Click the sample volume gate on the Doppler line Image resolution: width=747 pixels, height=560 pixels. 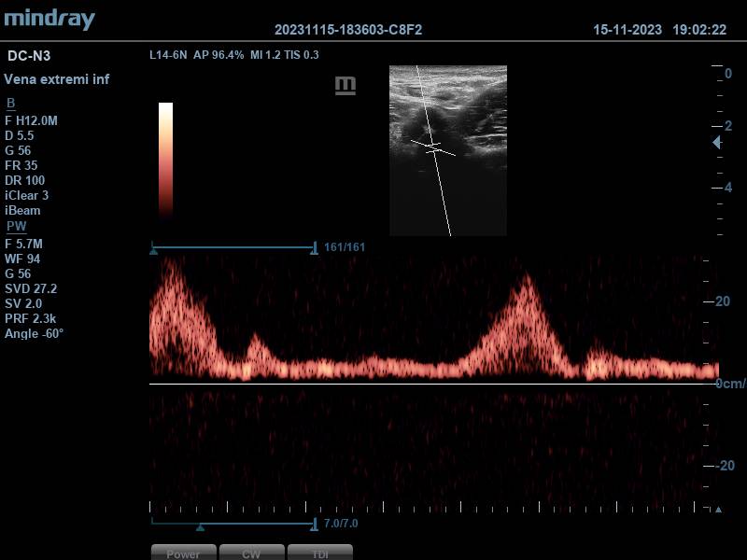tap(431, 147)
